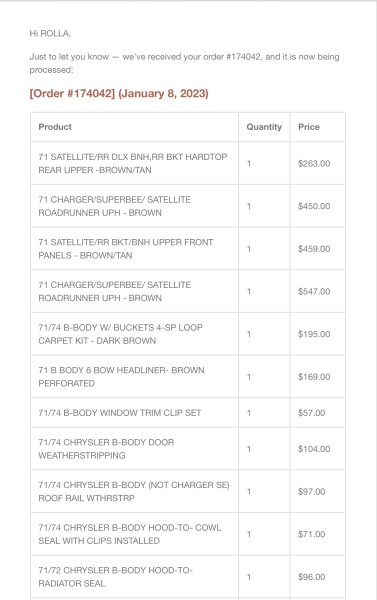
Task: Click the Price column header
Action: point(309,127)
